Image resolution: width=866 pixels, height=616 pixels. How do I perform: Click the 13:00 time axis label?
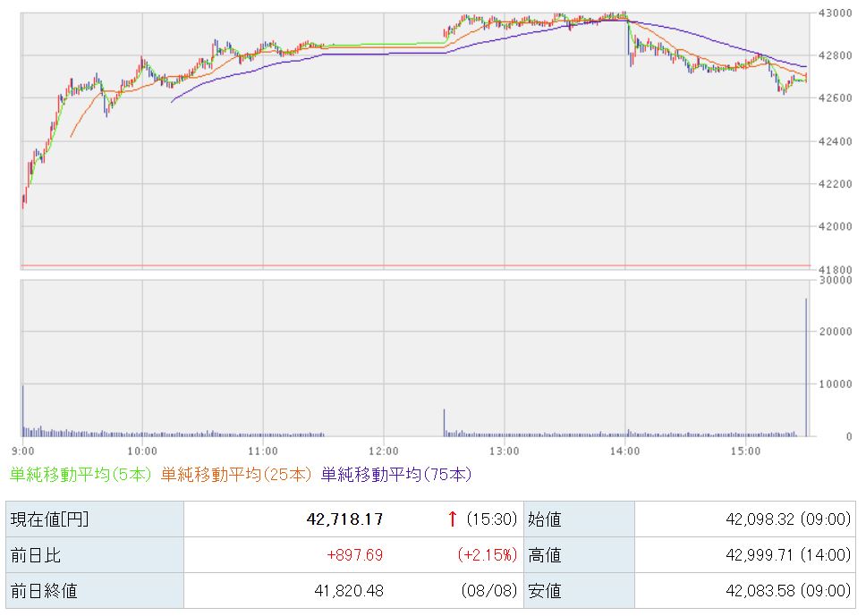504,451
